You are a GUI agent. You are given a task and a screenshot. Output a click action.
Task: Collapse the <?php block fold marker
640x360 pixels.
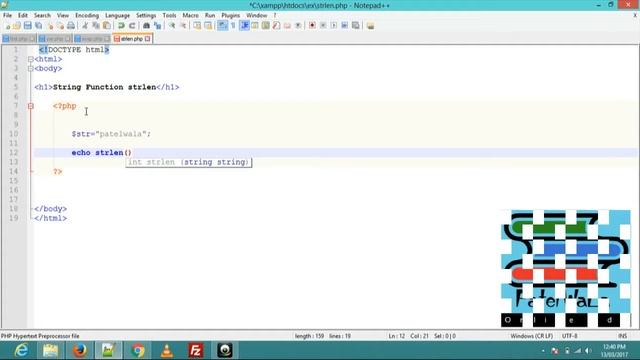(31, 106)
